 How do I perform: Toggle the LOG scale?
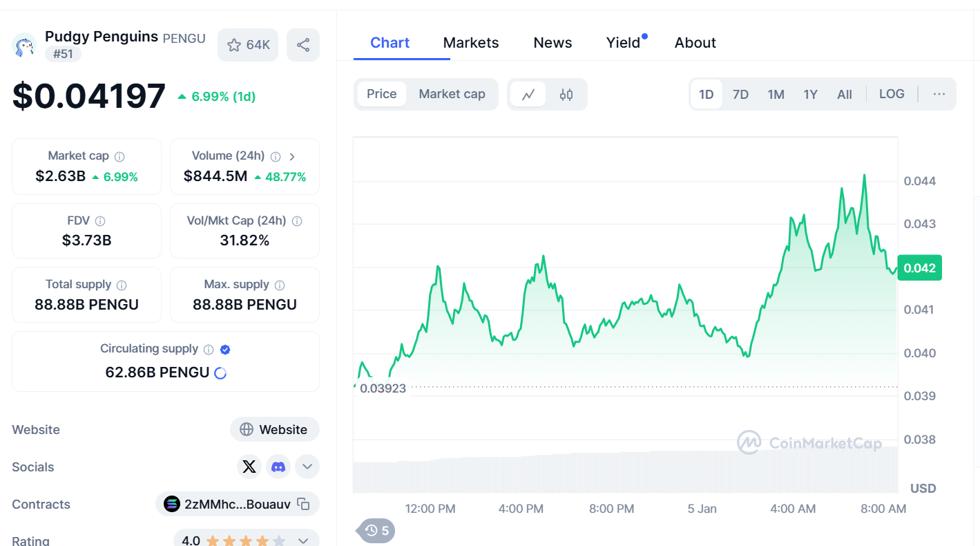[x=892, y=94]
